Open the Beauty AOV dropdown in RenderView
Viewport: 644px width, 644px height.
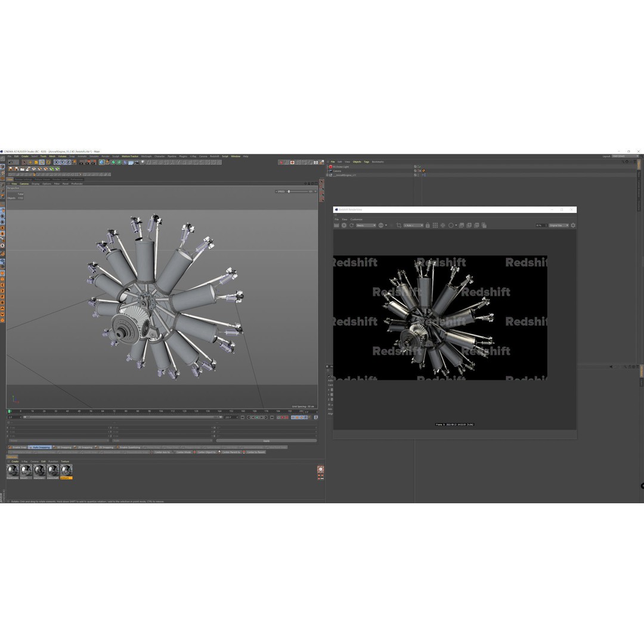click(x=366, y=225)
